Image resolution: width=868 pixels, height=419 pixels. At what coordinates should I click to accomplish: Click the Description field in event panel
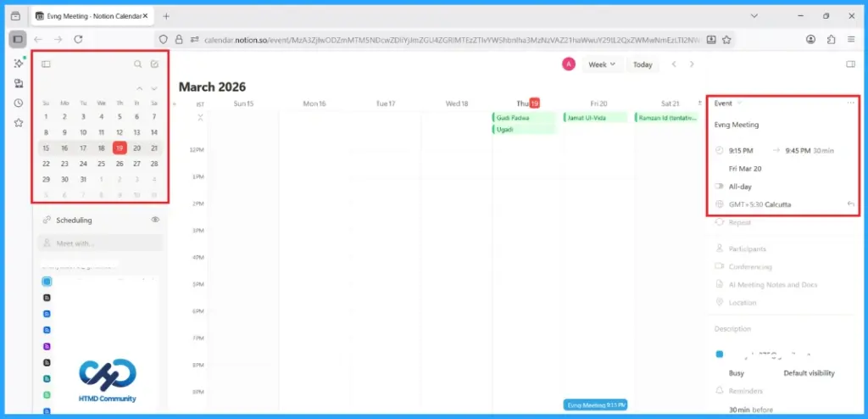click(x=732, y=328)
